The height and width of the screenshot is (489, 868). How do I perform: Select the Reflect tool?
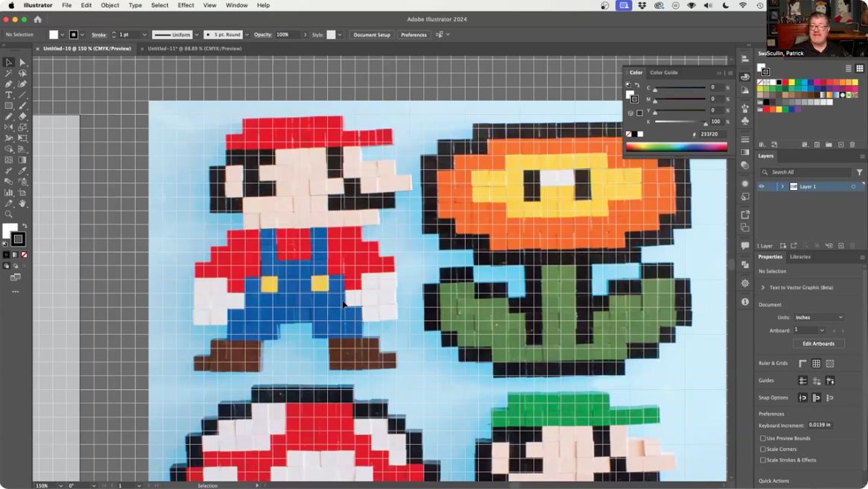(x=9, y=127)
